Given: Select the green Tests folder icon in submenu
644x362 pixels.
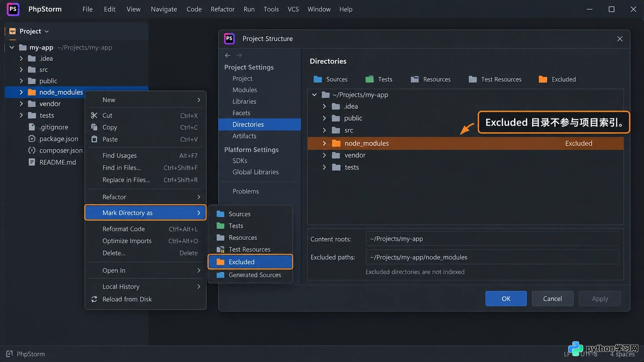Looking at the screenshot, I should point(220,226).
